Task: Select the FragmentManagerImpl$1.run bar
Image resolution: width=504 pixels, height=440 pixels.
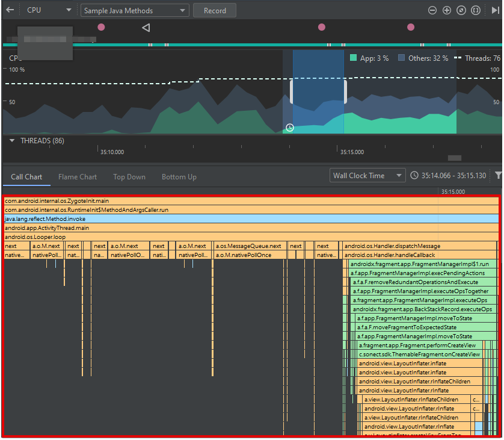Action: click(x=422, y=264)
